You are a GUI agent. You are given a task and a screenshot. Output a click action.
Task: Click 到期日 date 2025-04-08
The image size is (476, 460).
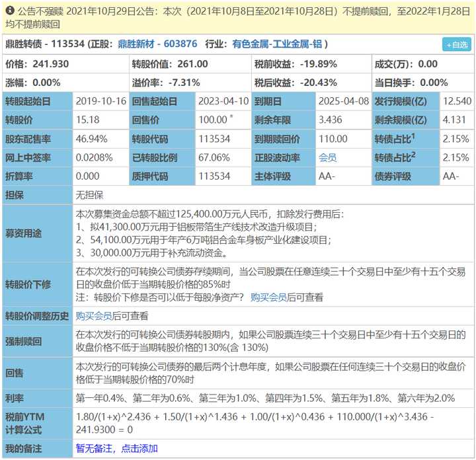pyautogui.click(x=344, y=101)
